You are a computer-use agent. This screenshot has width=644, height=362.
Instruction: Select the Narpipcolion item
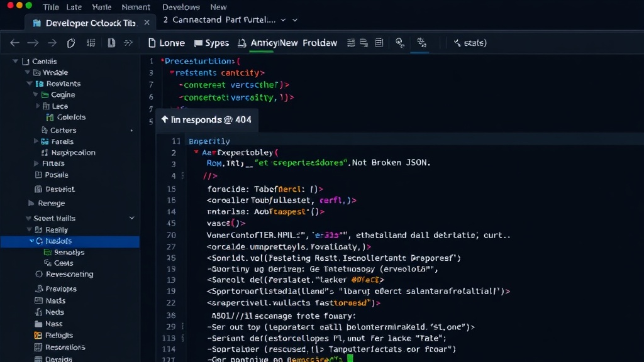click(68, 153)
